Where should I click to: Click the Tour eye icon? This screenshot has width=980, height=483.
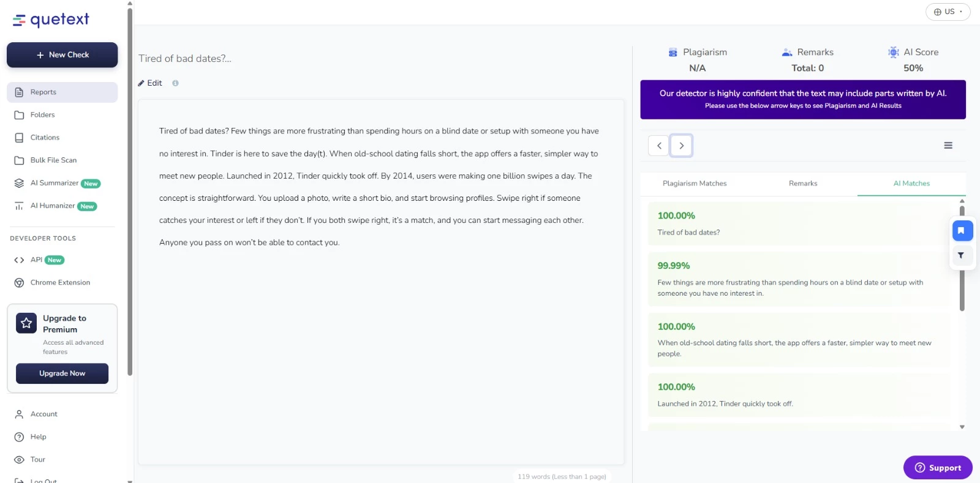[x=19, y=460]
